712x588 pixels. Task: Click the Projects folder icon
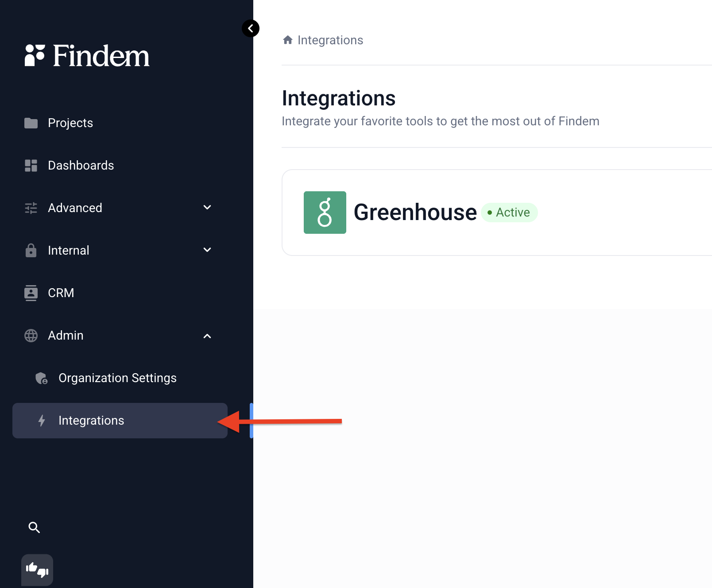31,123
